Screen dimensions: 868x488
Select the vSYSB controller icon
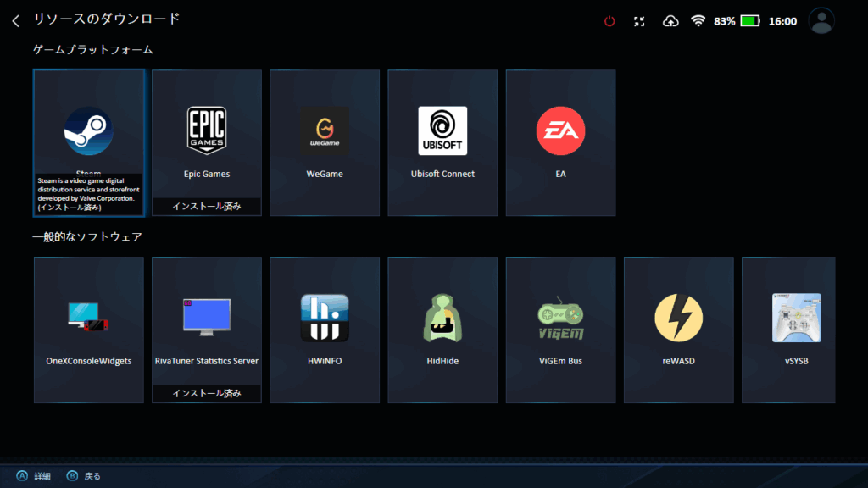[797, 318]
